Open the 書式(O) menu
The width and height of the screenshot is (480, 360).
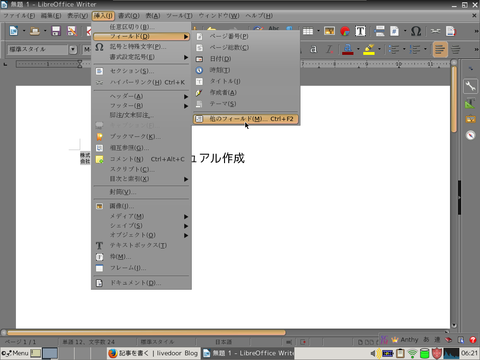129,16
